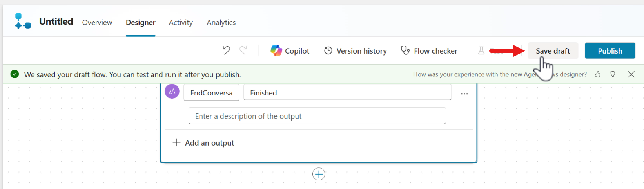
Task: Click the redo arrow icon
Action: [243, 50]
